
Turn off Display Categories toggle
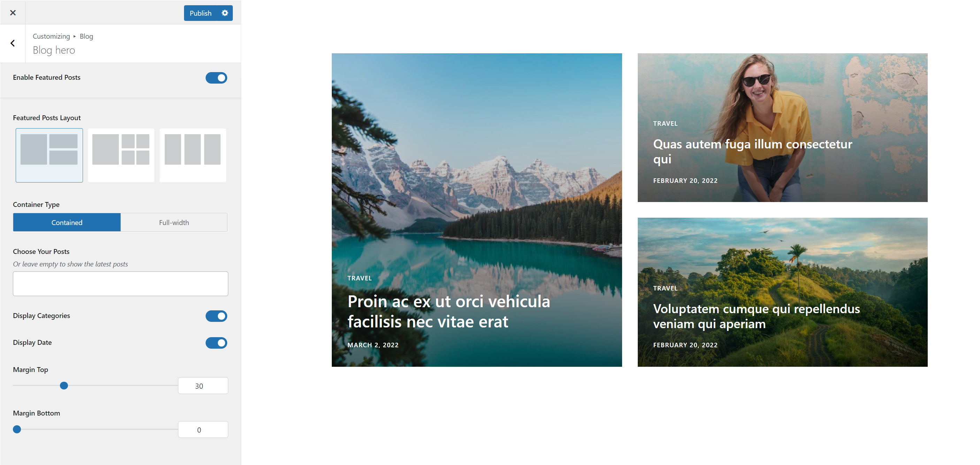coord(216,316)
